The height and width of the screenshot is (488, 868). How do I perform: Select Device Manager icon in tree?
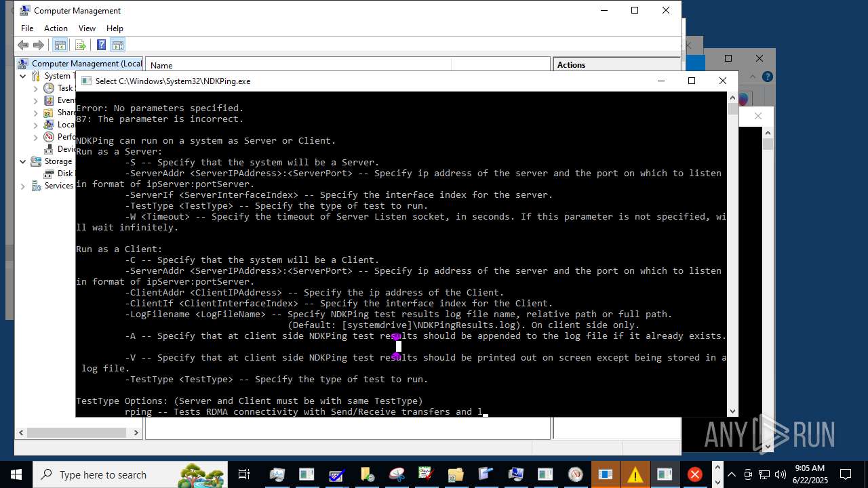pyautogui.click(x=49, y=149)
